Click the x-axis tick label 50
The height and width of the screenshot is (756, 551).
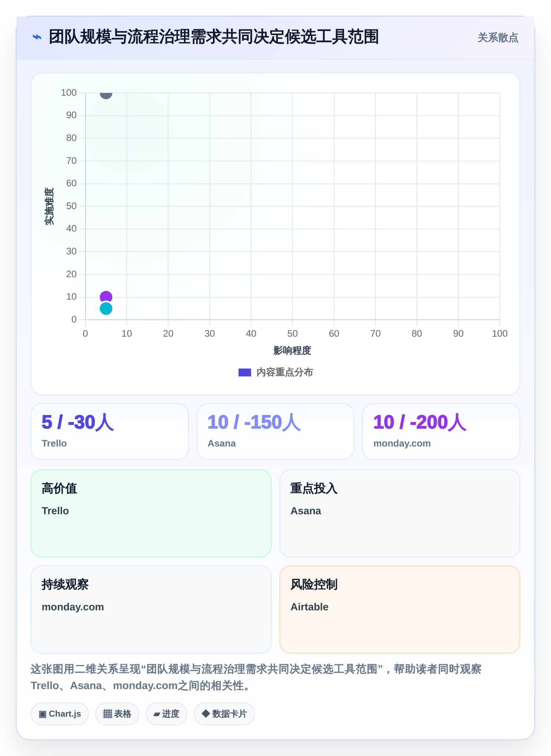[292, 334]
